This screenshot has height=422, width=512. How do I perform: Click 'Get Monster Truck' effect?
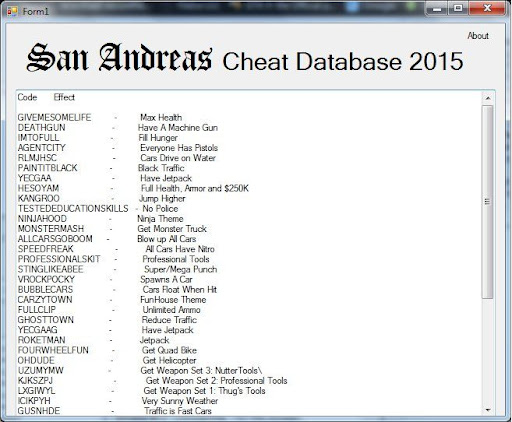pyautogui.click(x=172, y=229)
